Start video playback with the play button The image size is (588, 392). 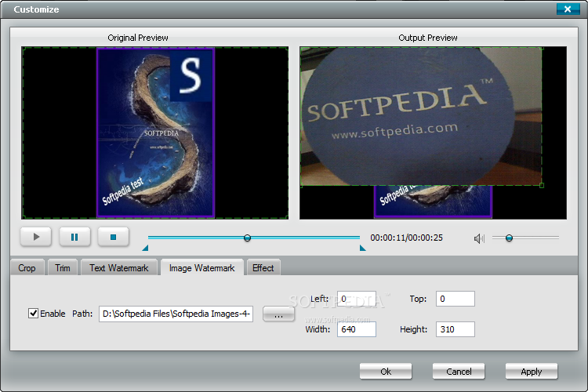pos(36,237)
